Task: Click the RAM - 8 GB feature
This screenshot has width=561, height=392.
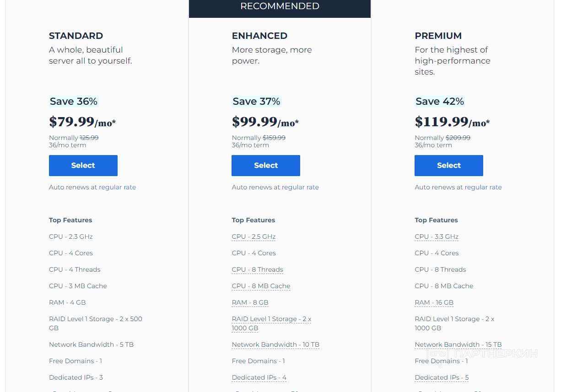Action: (x=250, y=302)
